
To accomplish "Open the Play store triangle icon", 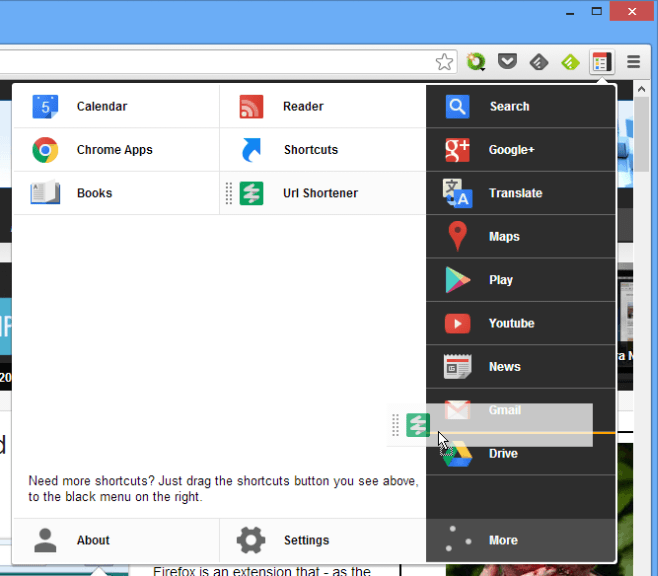I will coord(457,280).
